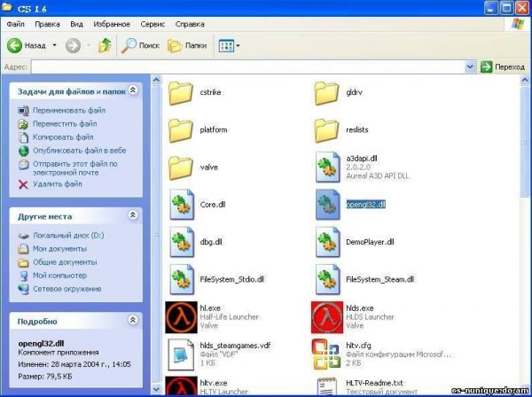Image resolution: width=532 pixels, height=397 pixels.
Task: Click file list scrollbar up arrow
Action: 525,80
